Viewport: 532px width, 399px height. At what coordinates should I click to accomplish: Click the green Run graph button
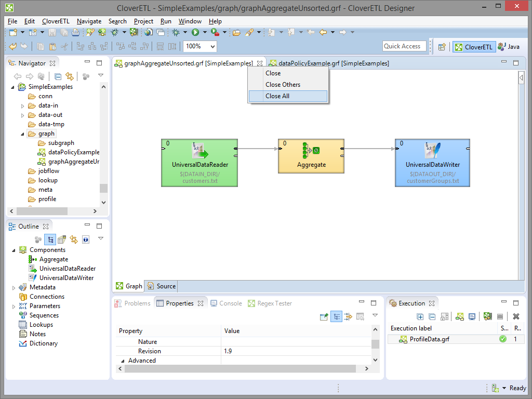coord(195,32)
